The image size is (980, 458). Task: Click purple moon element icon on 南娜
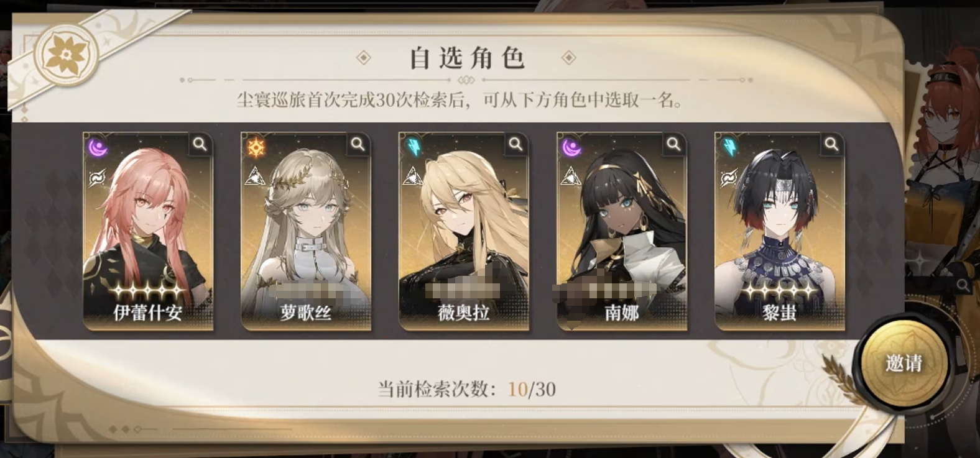coord(571,147)
